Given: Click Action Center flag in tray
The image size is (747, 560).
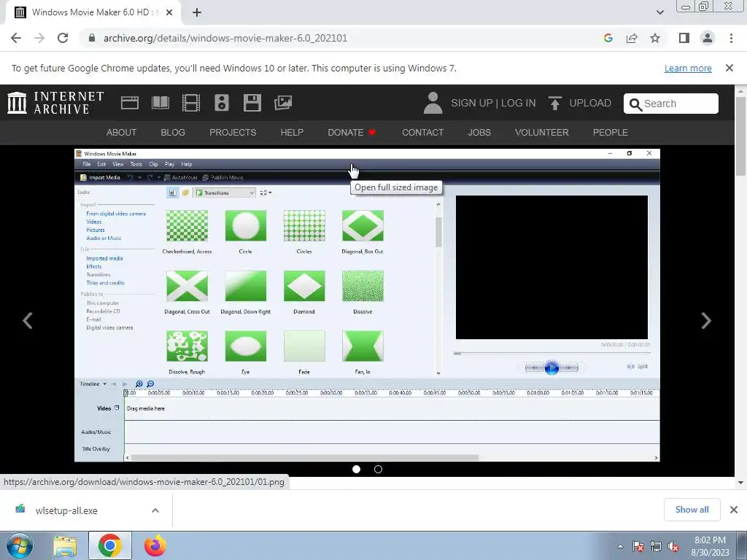Looking at the screenshot, I should pos(638,546).
